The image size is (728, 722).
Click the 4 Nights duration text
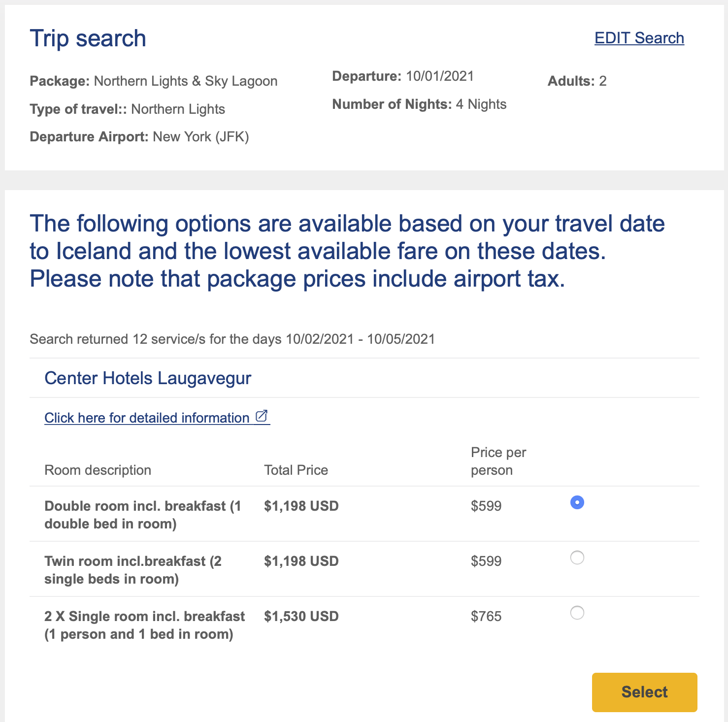[481, 104]
